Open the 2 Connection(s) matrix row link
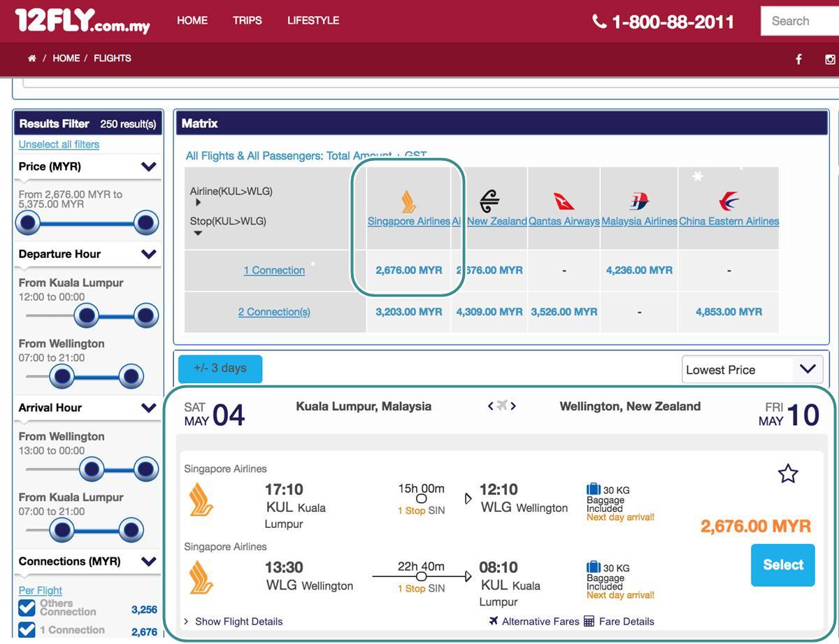 [x=274, y=312]
